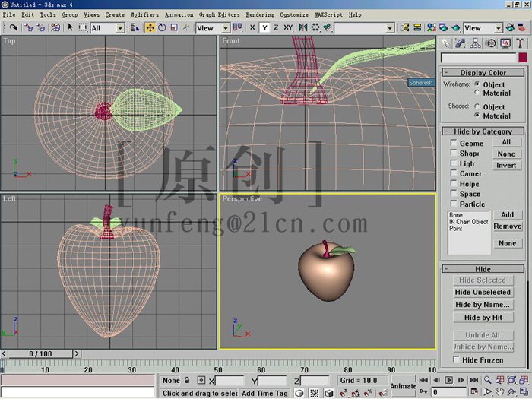Open the MAXScript menu
This screenshot has width=532, height=399.
(x=328, y=14)
